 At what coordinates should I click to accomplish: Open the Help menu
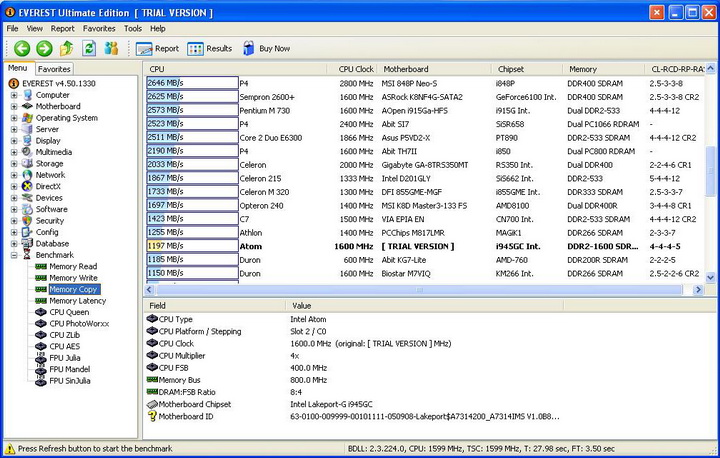point(158,28)
